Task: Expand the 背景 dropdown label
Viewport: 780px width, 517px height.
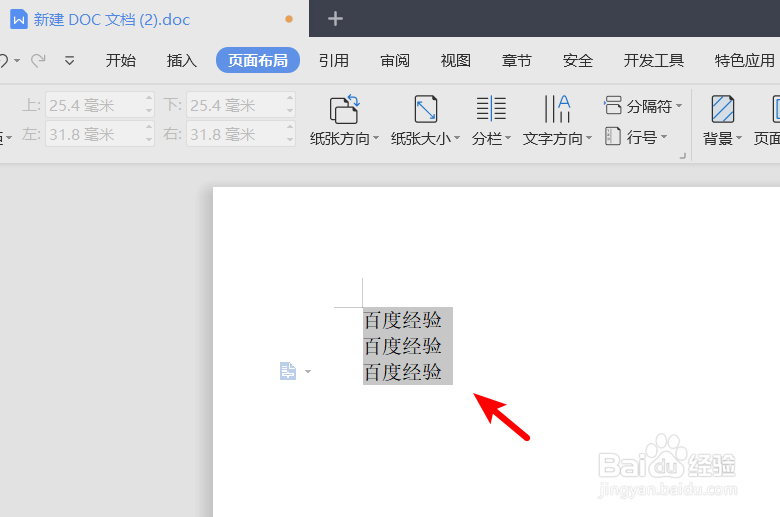Action: (722, 138)
